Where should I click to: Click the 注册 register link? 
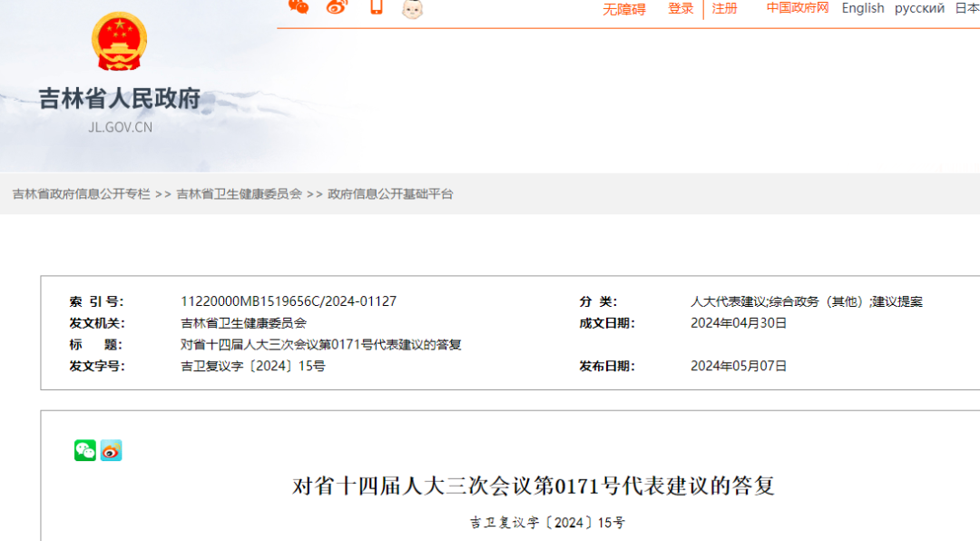[724, 8]
